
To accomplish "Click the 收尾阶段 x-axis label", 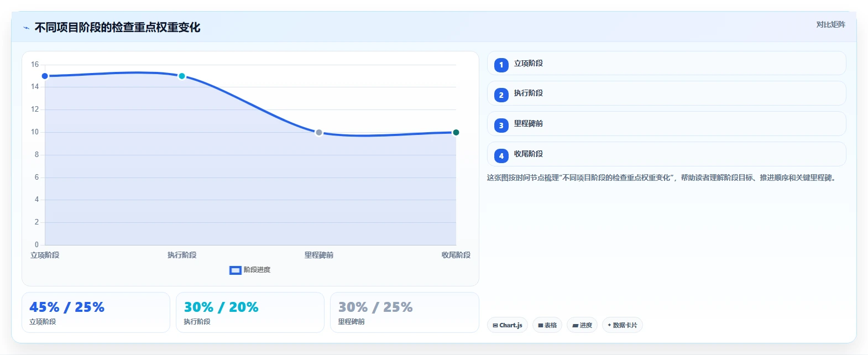I will [x=456, y=255].
